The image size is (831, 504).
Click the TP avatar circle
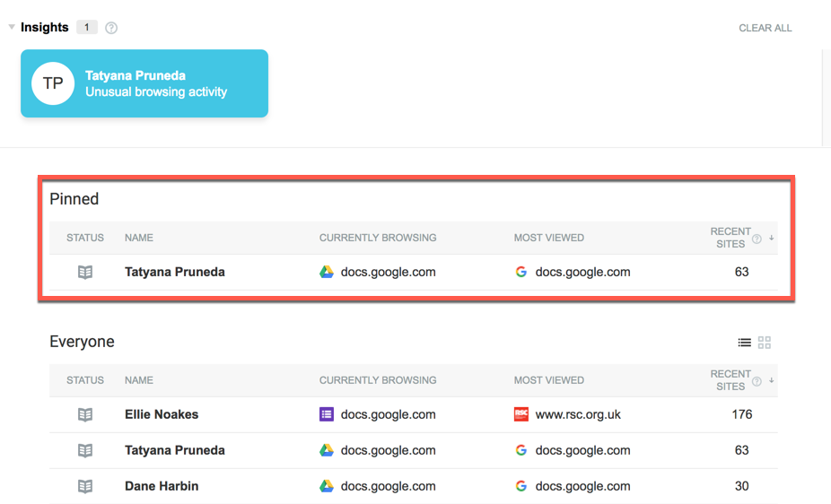[53, 83]
